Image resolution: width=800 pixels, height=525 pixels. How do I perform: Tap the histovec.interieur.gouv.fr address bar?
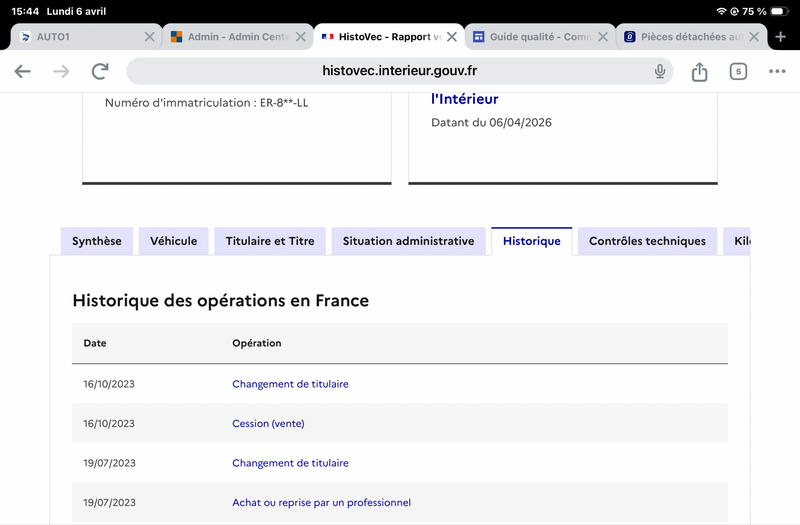coord(400,72)
